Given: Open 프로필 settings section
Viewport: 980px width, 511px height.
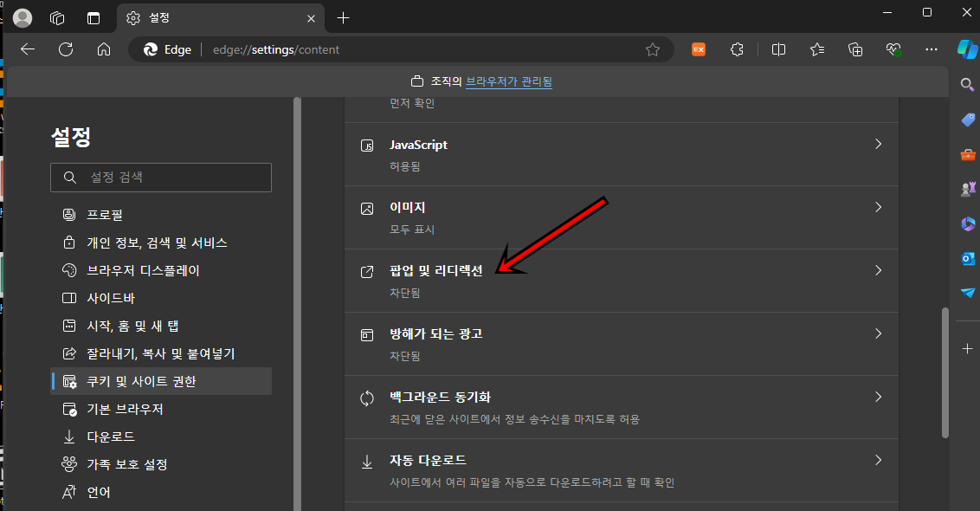Looking at the screenshot, I should tap(161, 215).
